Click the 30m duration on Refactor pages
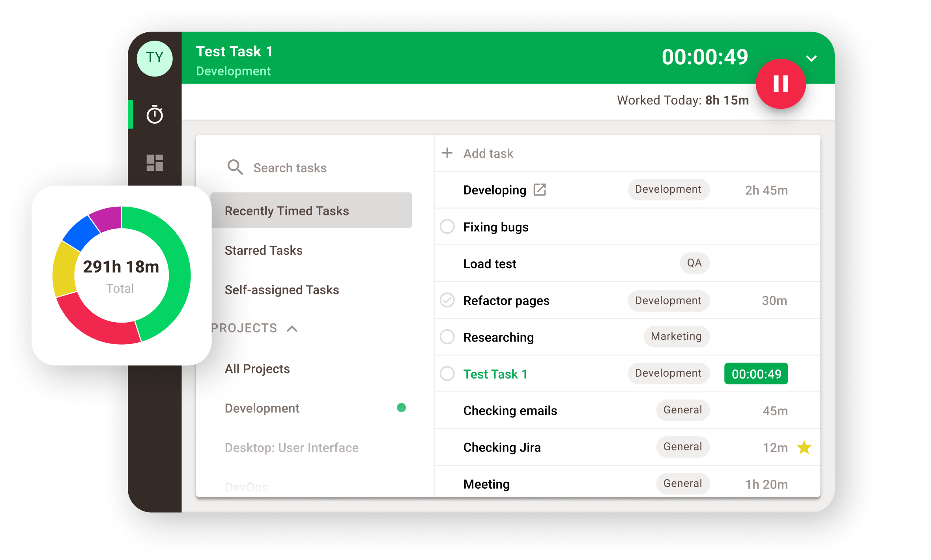The width and height of the screenshot is (931, 560). (x=774, y=301)
